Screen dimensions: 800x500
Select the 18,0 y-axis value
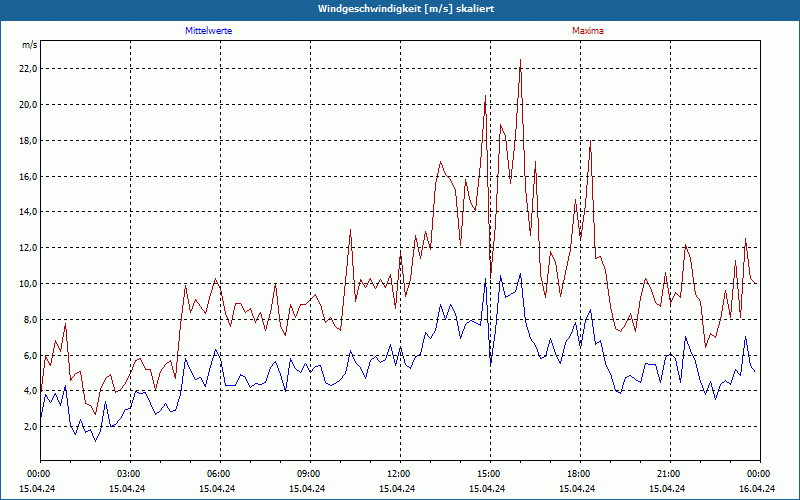(x=29, y=140)
